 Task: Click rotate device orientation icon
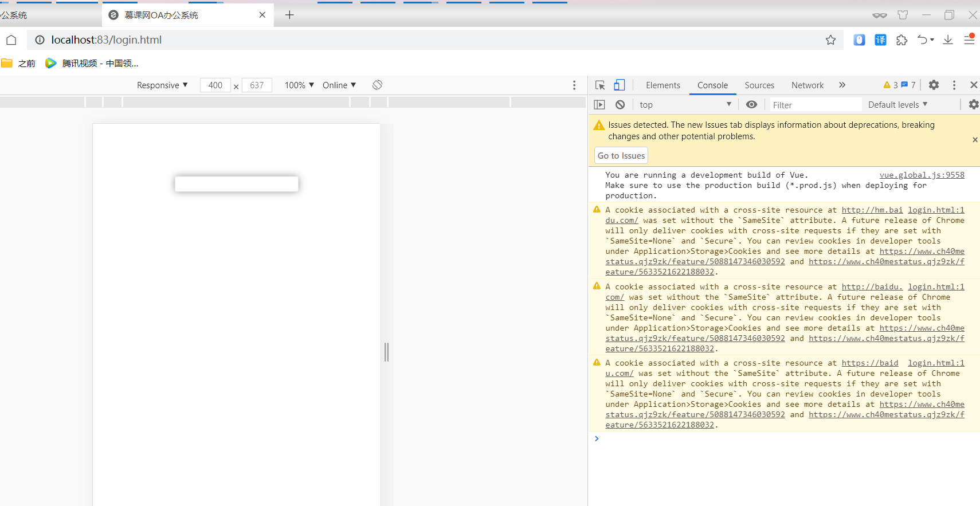point(377,85)
